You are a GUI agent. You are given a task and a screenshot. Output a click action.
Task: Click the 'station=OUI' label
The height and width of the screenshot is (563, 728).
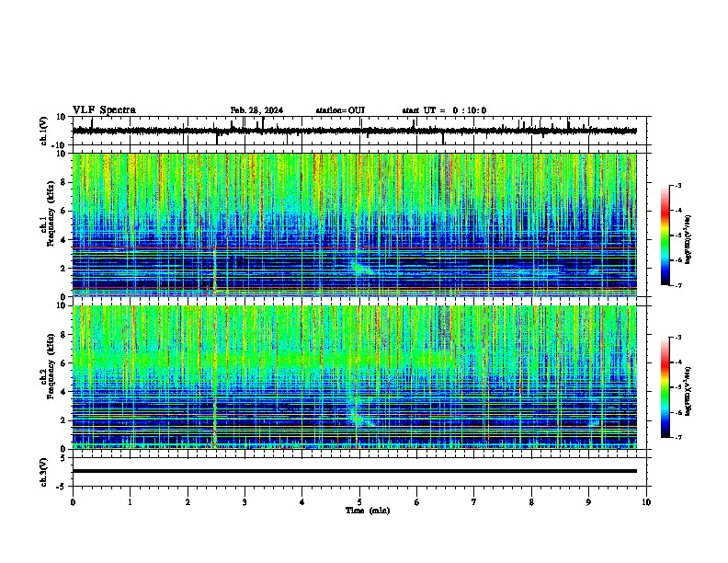(340, 110)
